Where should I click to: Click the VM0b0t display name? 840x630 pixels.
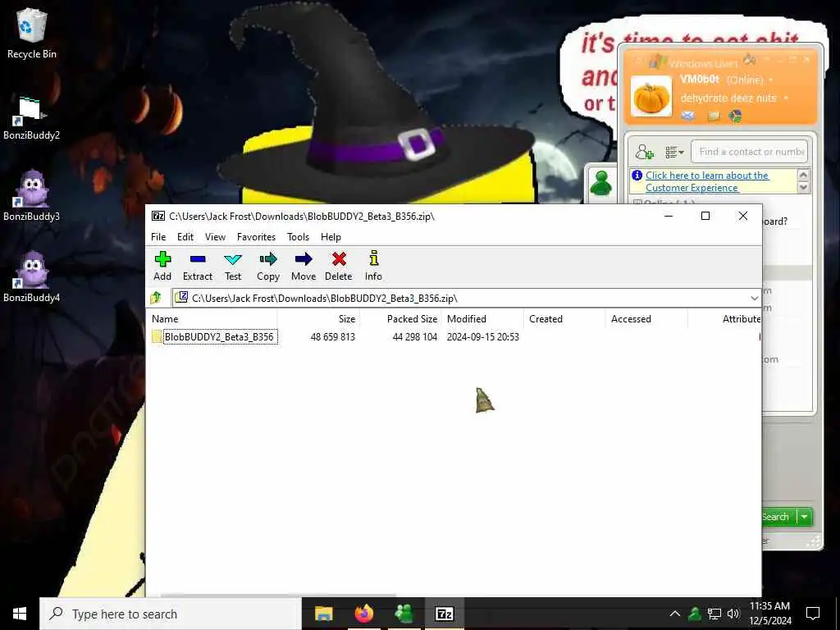pos(700,80)
